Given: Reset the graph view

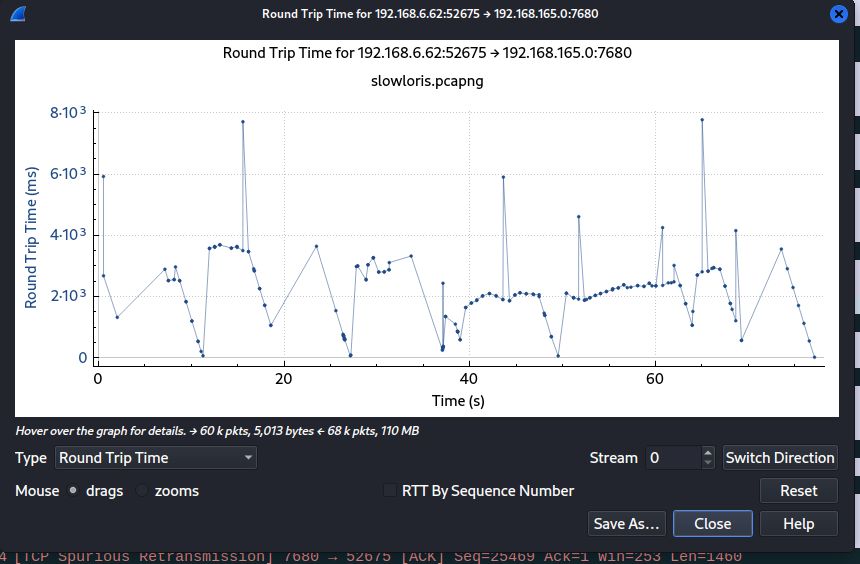Looking at the screenshot, I should pos(798,491).
